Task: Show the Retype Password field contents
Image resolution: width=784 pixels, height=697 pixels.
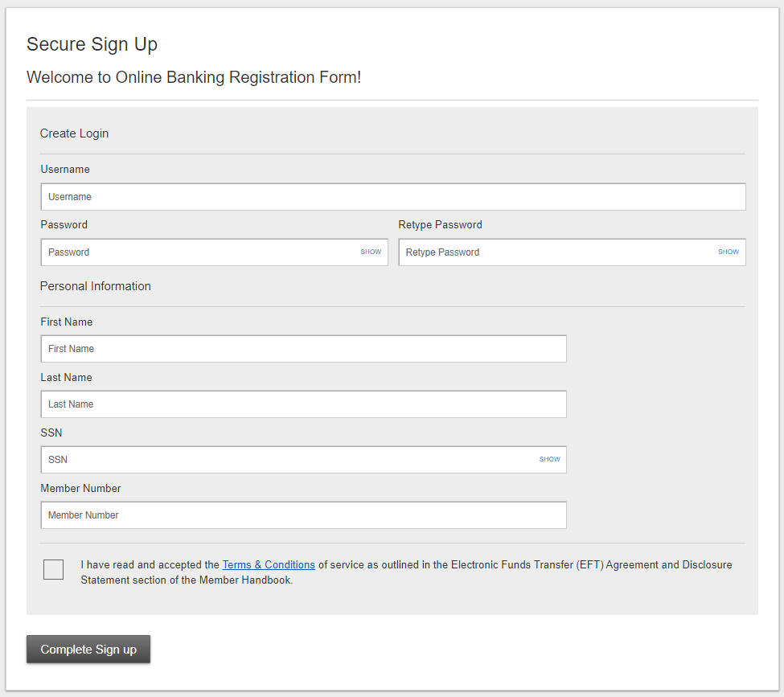Action: tap(729, 252)
